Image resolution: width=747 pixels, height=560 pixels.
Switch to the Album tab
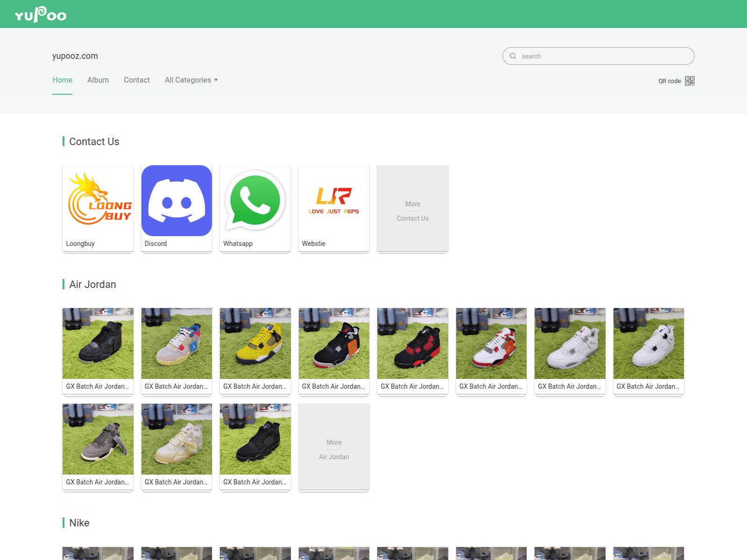(x=98, y=80)
